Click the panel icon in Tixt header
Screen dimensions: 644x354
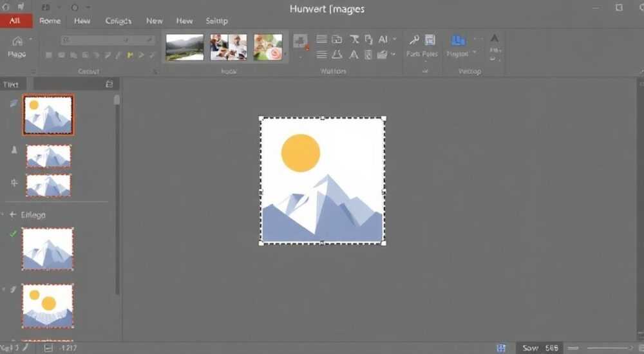tap(109, 84)
